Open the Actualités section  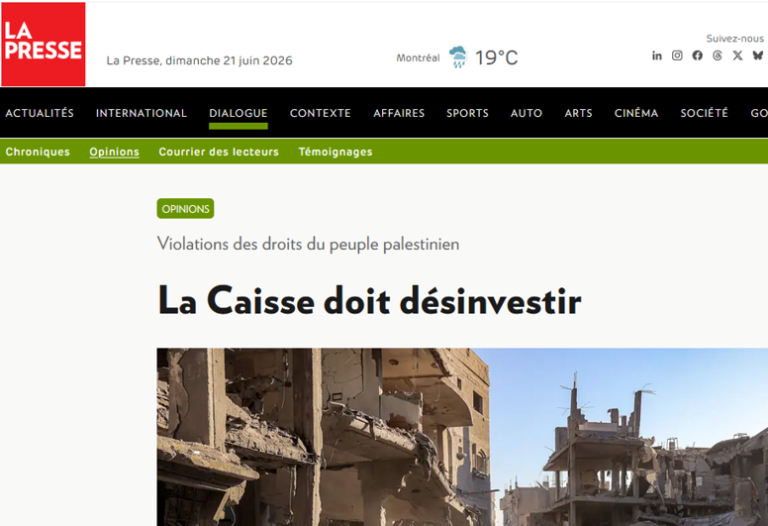[40, 113]
